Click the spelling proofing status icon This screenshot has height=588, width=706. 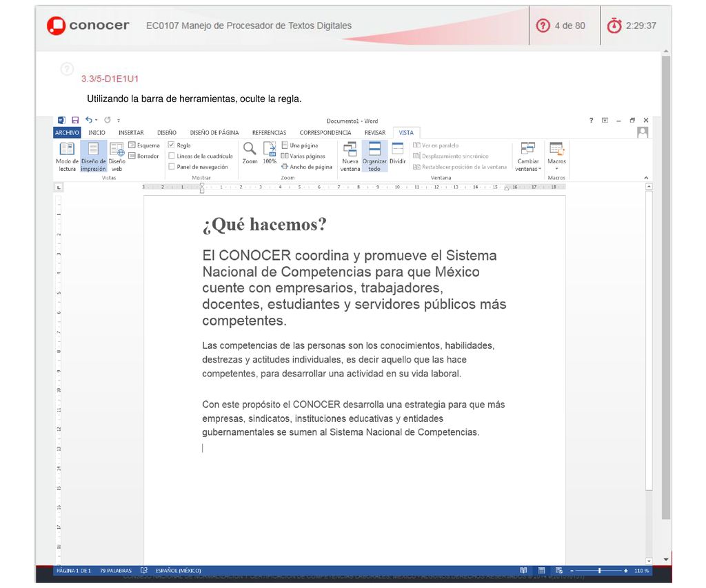pyautogui.click(x=143, y=571)
